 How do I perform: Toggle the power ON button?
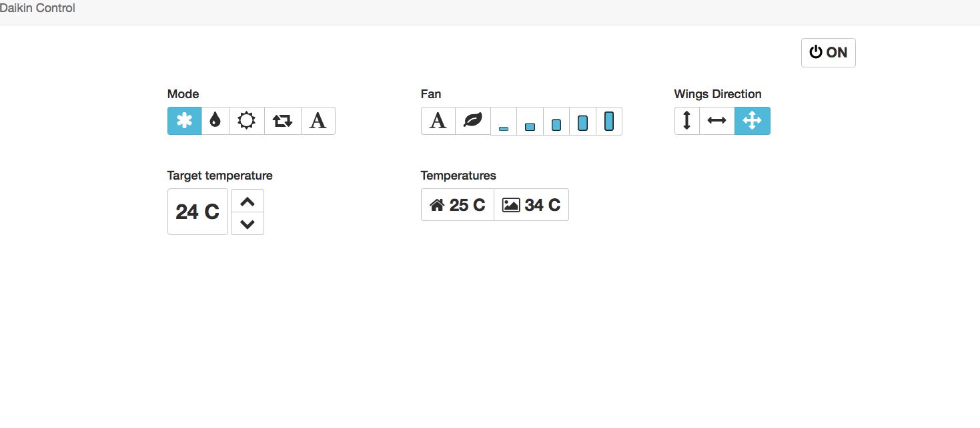(828, 53)
